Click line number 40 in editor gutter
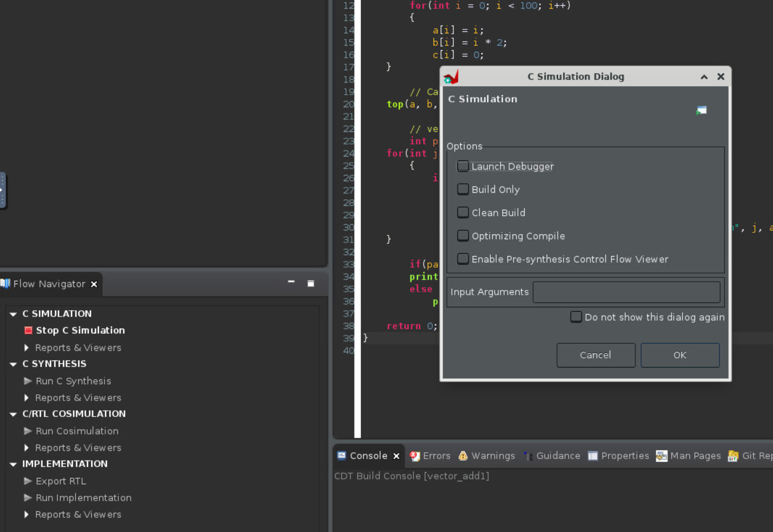This screenshot has width=773, height=532. (349, 350)
